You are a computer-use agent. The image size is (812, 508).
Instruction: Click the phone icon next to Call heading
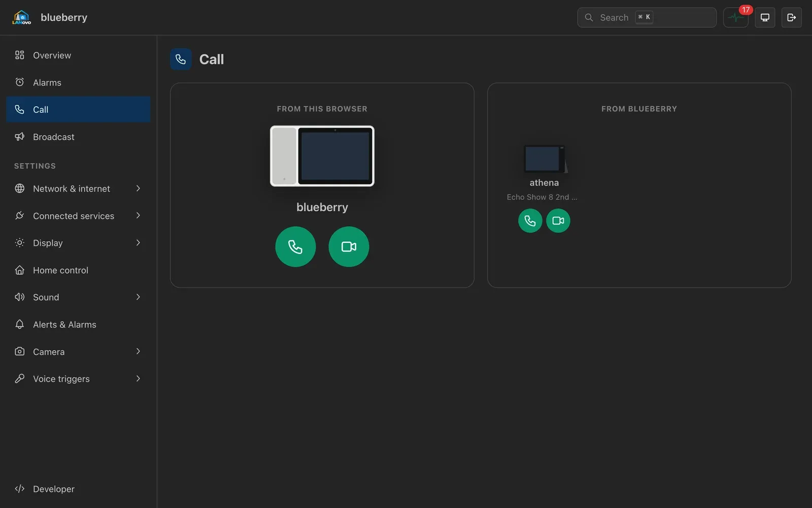click(181, 59)
